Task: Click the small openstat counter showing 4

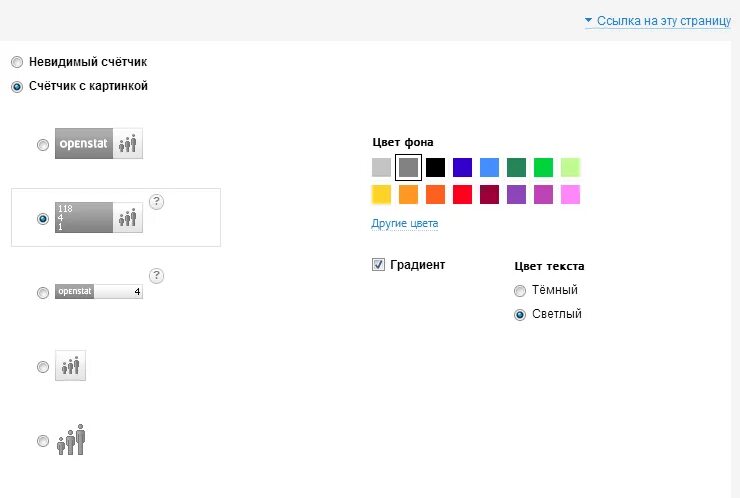Action: click(x=98, y=292)
